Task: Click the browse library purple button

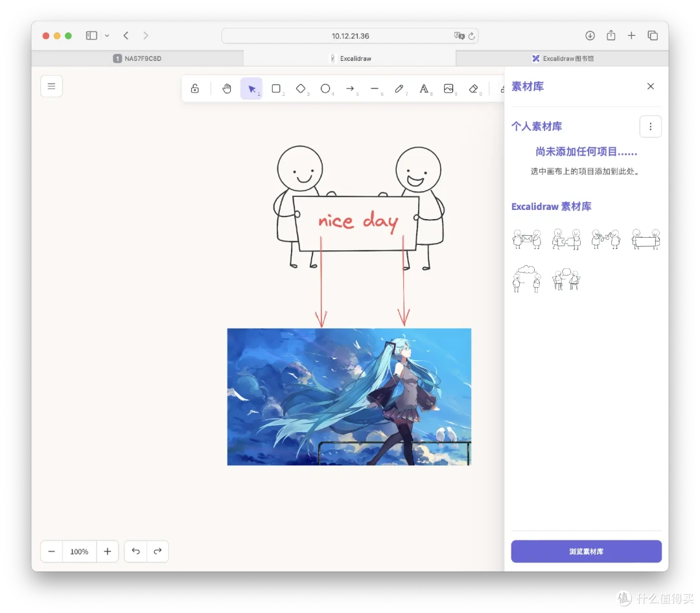Action: click(586, 551)
